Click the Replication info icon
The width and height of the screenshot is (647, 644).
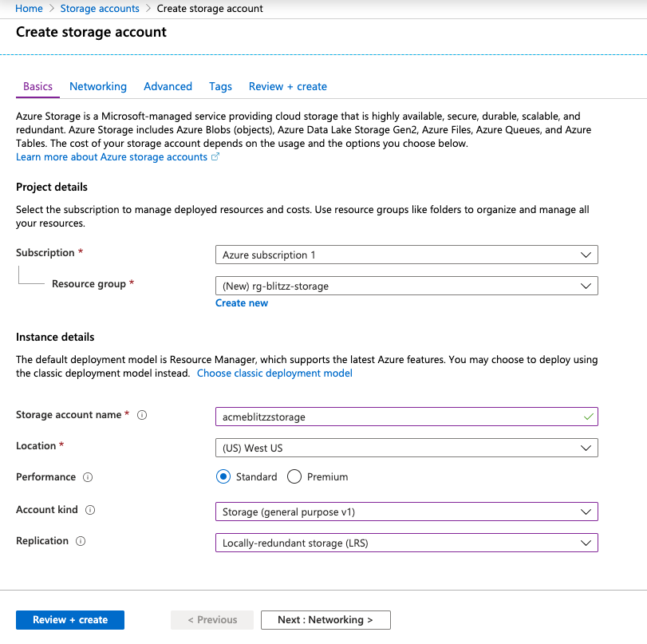click(81, 541)
